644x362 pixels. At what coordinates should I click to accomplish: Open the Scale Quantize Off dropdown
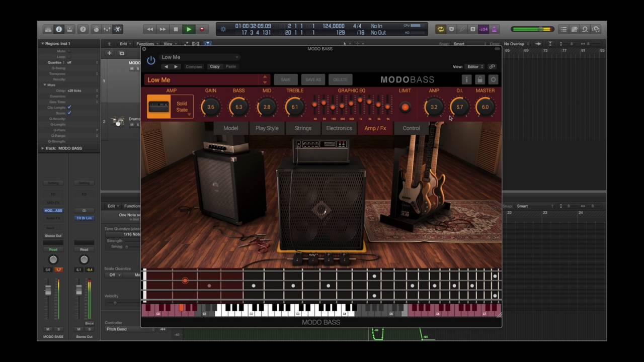click(x=114, y=275)
